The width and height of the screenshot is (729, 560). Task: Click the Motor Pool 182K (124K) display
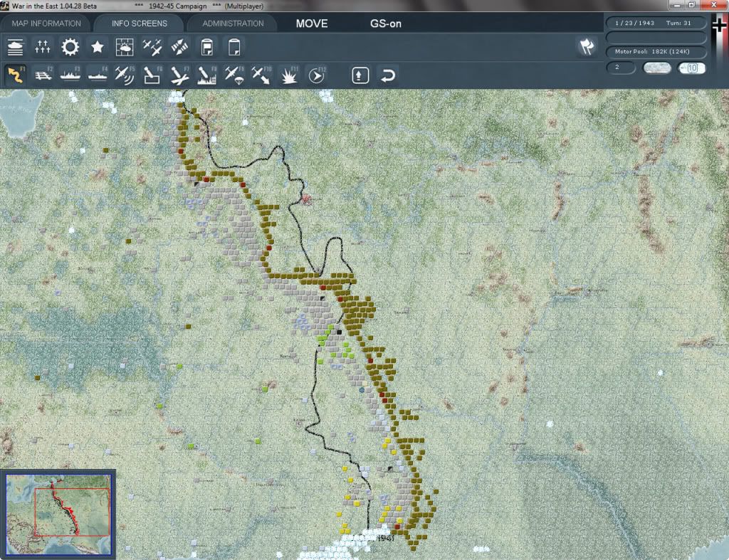[x=656, y=51]
